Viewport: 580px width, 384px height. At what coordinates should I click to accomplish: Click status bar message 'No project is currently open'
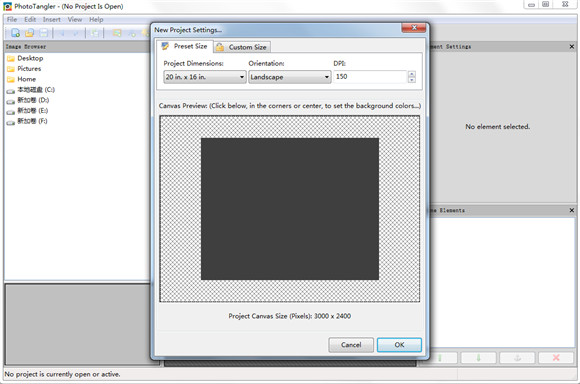(x=63, y=374)
